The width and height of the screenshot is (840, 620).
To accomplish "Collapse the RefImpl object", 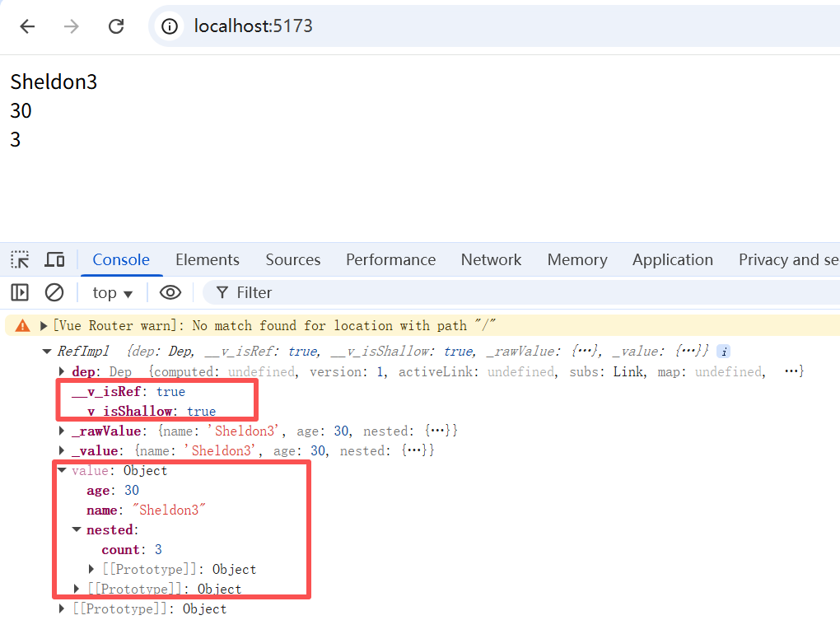I will tap(47, 352).
